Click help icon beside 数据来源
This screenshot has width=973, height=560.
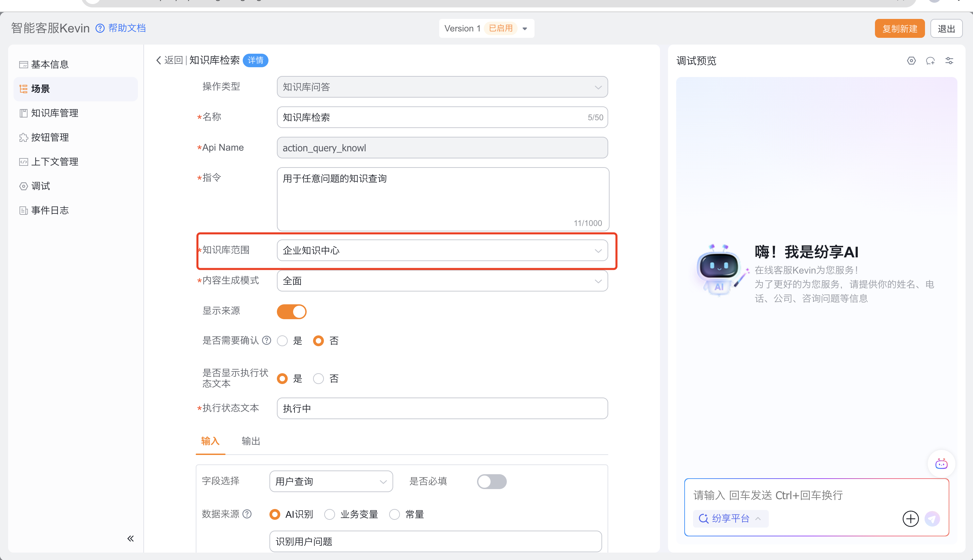pos(247,514)
